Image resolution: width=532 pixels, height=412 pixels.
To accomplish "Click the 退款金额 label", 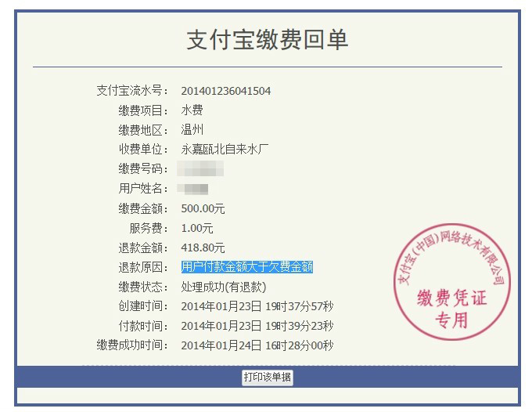I will click(x=143, y=248).
